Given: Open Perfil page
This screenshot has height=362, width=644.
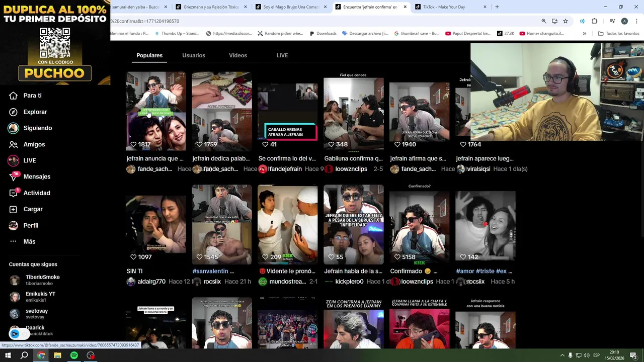Looking at the screenshot, I should pos(31,225).
